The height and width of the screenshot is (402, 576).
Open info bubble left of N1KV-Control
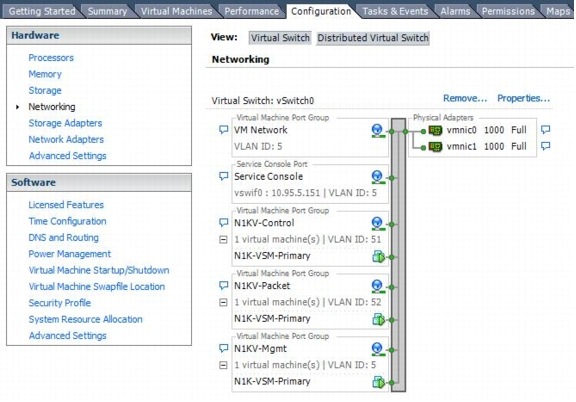tap(223, 222)
